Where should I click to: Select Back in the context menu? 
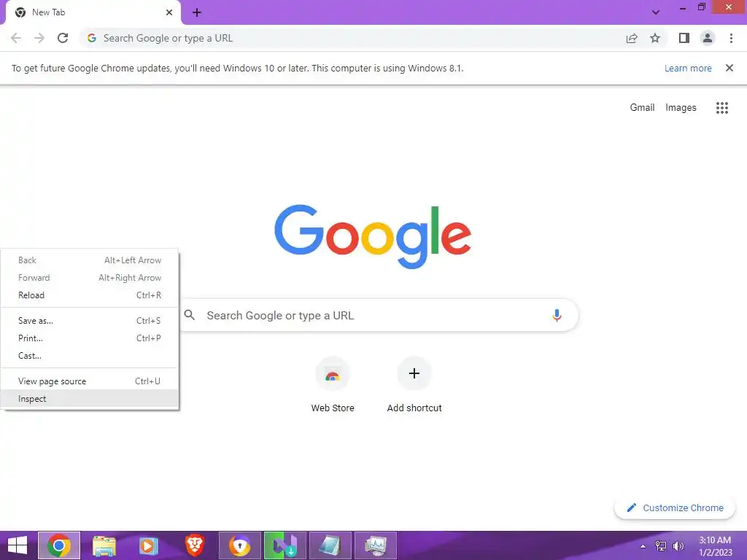pyautogui.click(x=90, y=260)
